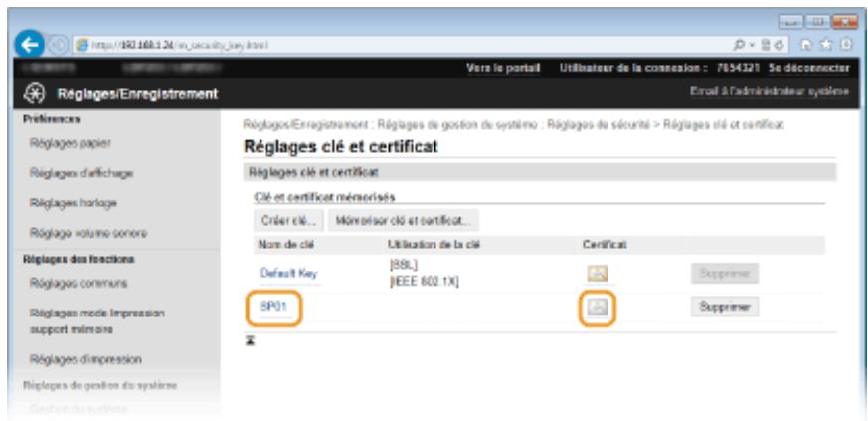
Task: Open 'Email à l'administrateur système' link
Action: click(x=770, y=91)
